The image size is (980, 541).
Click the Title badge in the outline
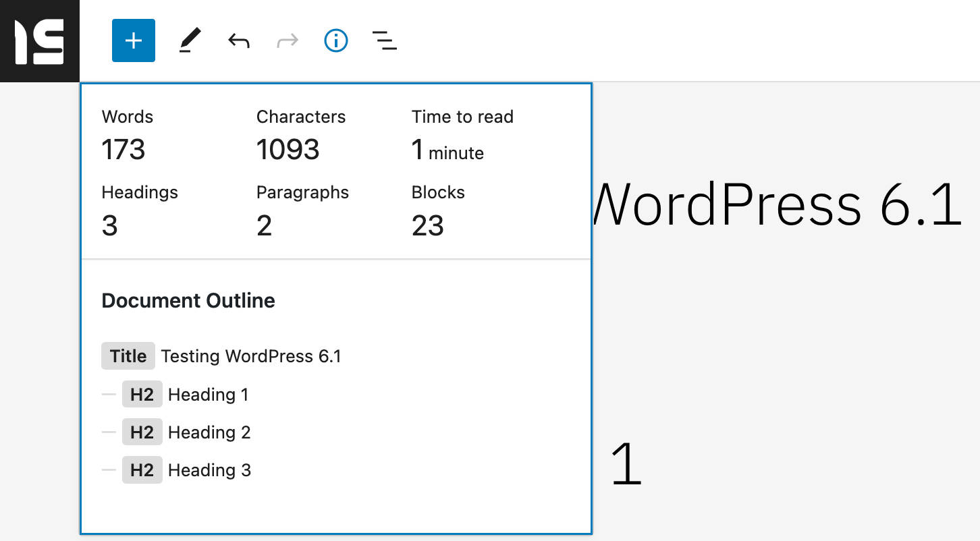point(128,355)
